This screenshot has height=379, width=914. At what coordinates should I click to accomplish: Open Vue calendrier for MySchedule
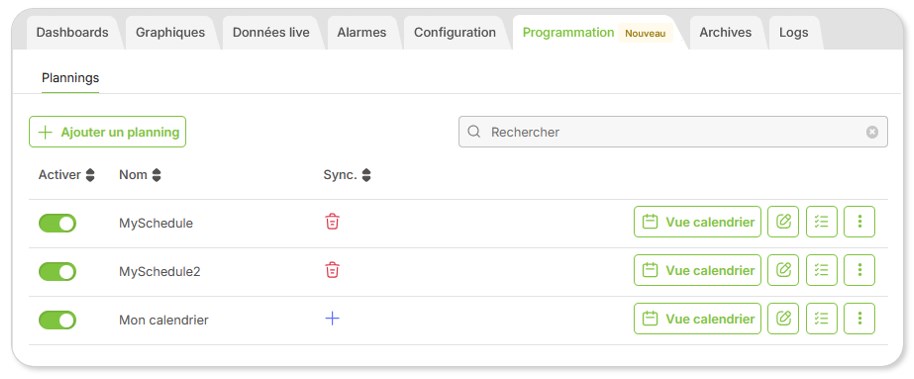point(698,222)
